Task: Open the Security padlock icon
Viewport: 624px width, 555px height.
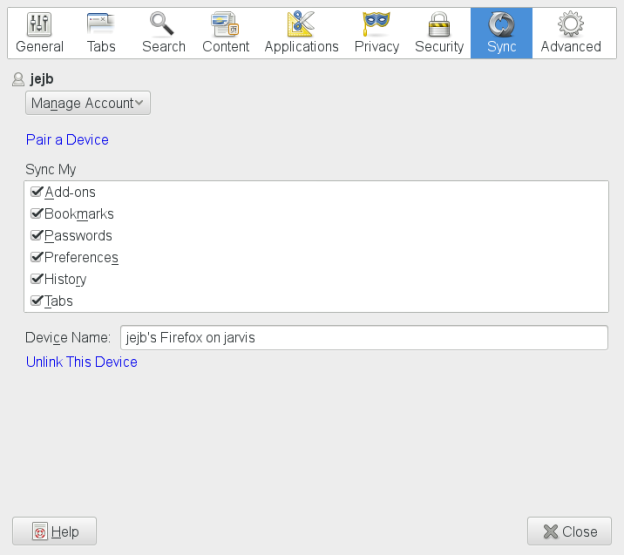Action: (439, 24)
